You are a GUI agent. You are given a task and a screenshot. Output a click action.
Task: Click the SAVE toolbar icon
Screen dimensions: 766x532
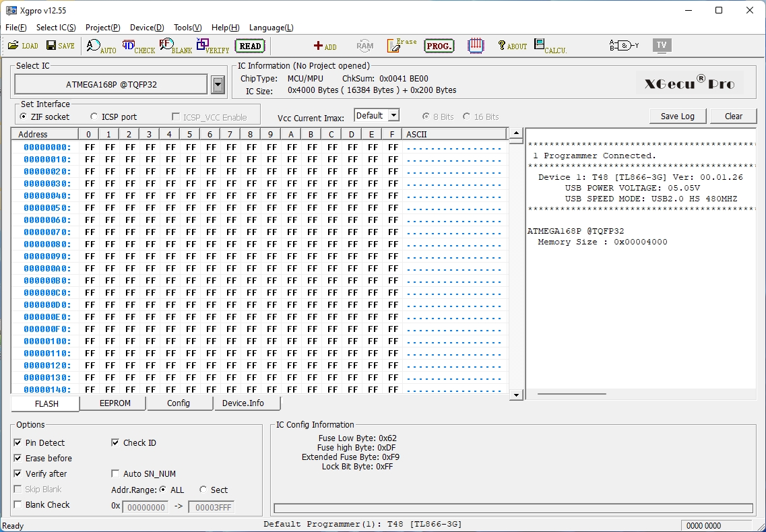point(60,46)
